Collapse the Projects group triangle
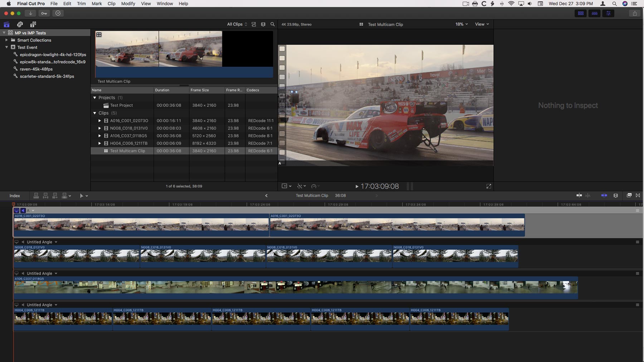Image resolution: width=644 pixels, height=362 pixels. pyautogui.click(x=95, y=98)
